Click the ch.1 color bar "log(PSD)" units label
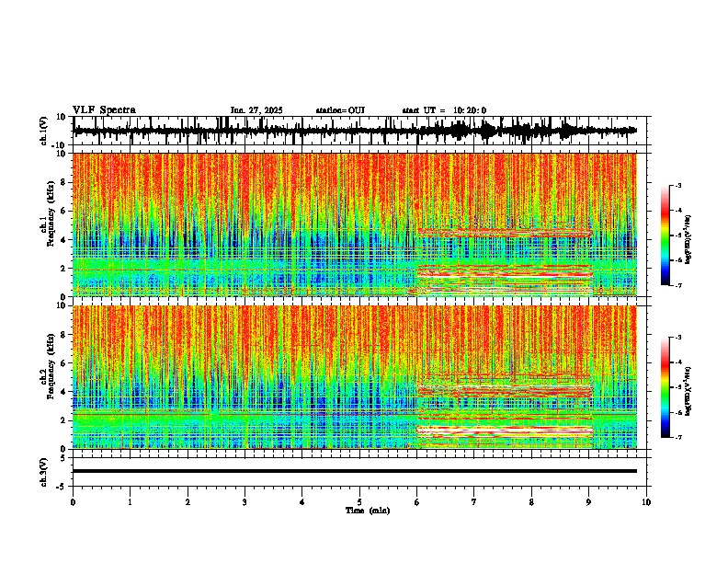 pyautogui.click(x=688, y=240)
